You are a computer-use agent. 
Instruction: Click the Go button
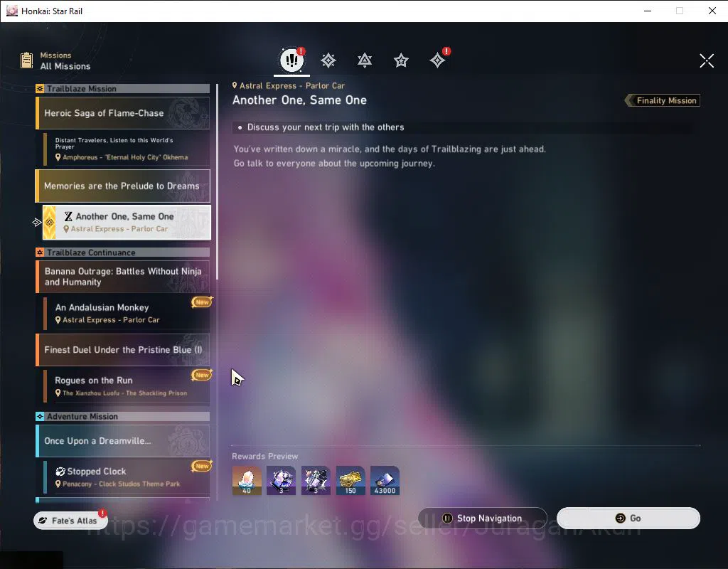(628, 518)
